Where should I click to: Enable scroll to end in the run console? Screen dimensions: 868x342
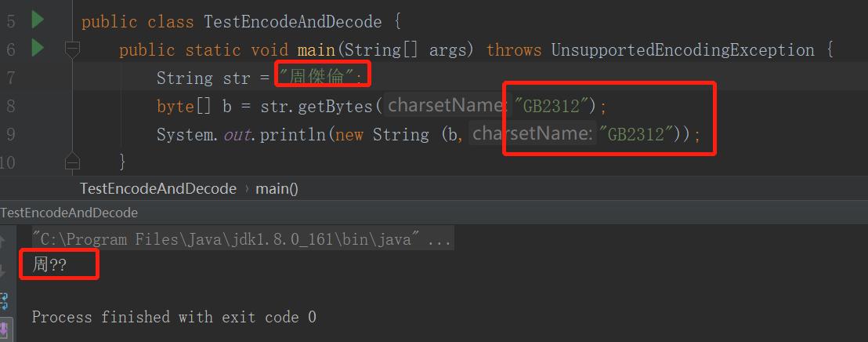pyautogui.click(x=4, y=329)
